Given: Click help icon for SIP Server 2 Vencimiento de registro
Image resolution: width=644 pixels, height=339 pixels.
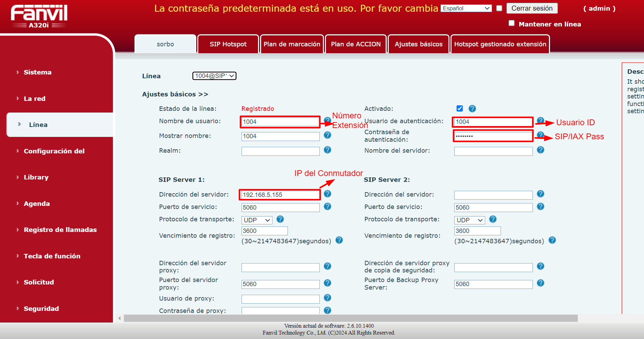Looking at the screenshot, I should [552, 240].
